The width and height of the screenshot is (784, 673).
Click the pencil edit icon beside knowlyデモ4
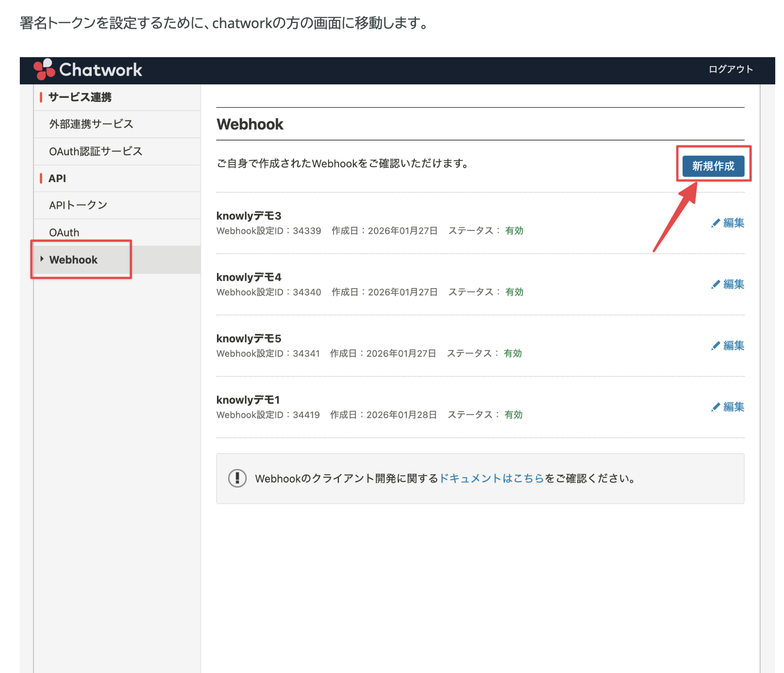click(x=715, y=284)
